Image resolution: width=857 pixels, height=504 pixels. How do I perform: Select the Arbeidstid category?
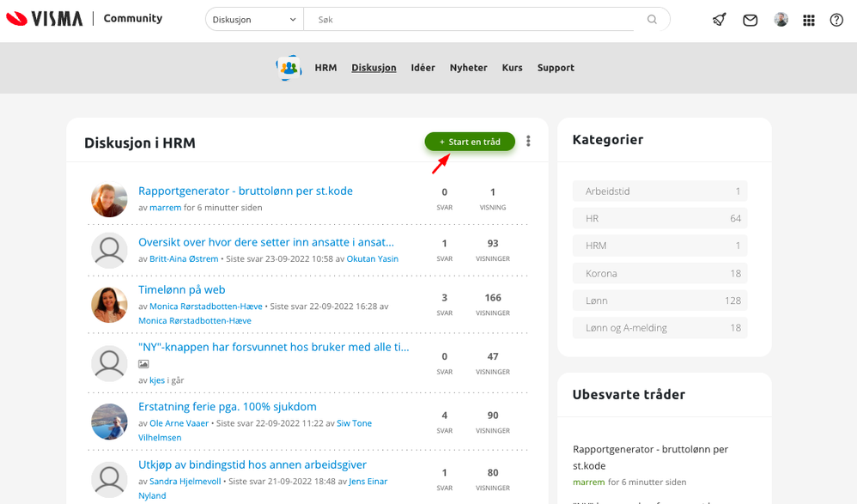(659, 191)
